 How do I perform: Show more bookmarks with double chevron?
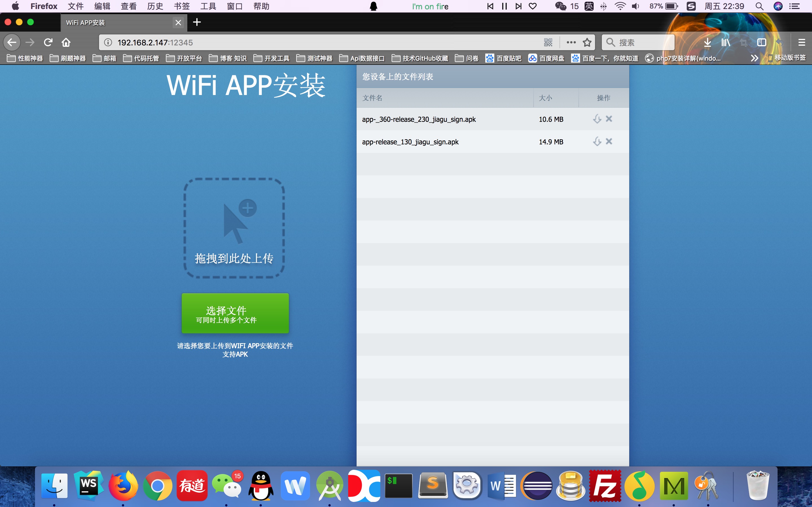(x=754, y=58)
